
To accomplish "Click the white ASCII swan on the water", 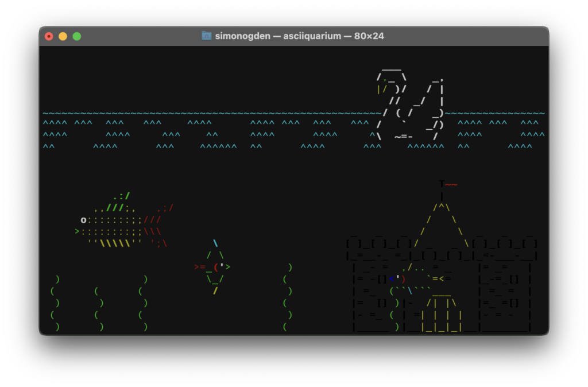I will tap(409, 105).
